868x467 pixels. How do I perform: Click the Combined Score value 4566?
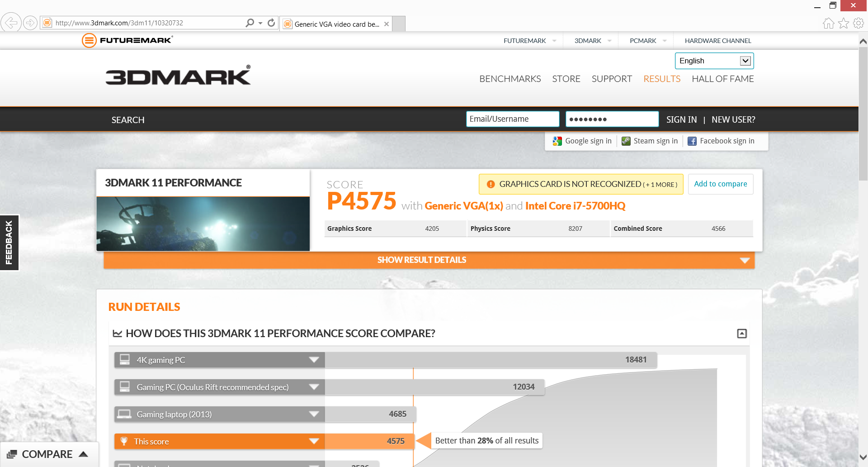click(x=718, y=229)
